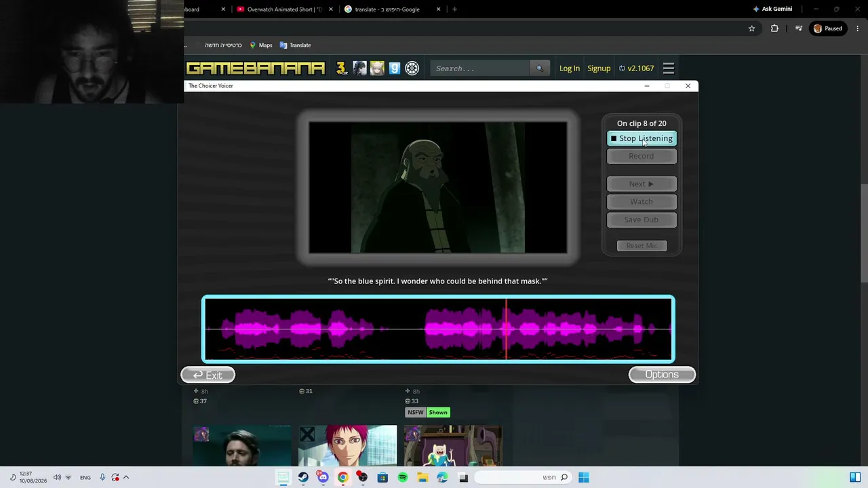Open the GameBanana hamburger menu
This screenshot has width=868, height=488.
pos(669,68)
